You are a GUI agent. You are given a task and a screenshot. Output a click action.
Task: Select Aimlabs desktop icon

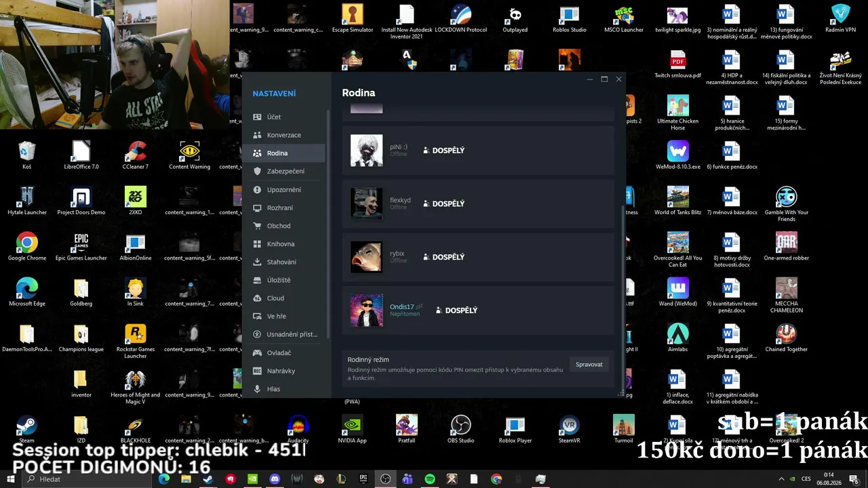pyautogui.click(x=678, y=337)
